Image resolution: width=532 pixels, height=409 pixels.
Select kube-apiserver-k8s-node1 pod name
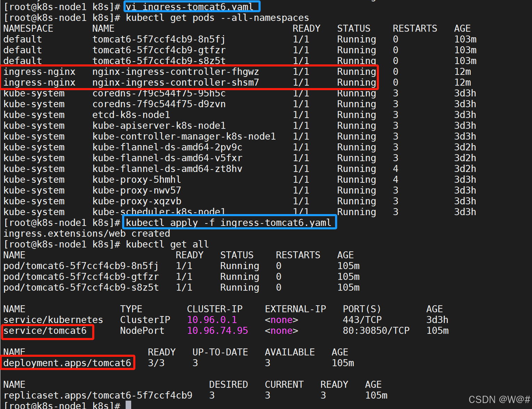coord(159,126)
